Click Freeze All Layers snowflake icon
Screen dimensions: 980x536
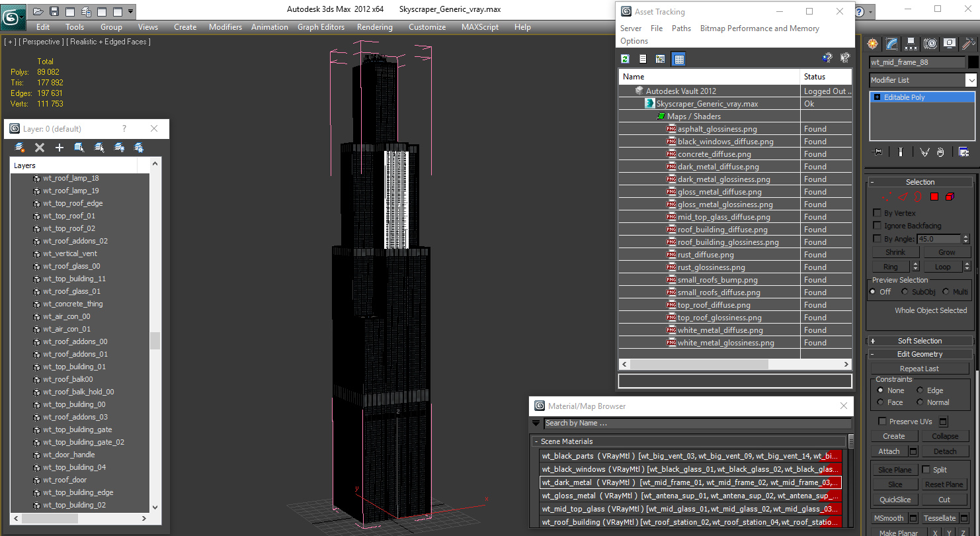139,148
